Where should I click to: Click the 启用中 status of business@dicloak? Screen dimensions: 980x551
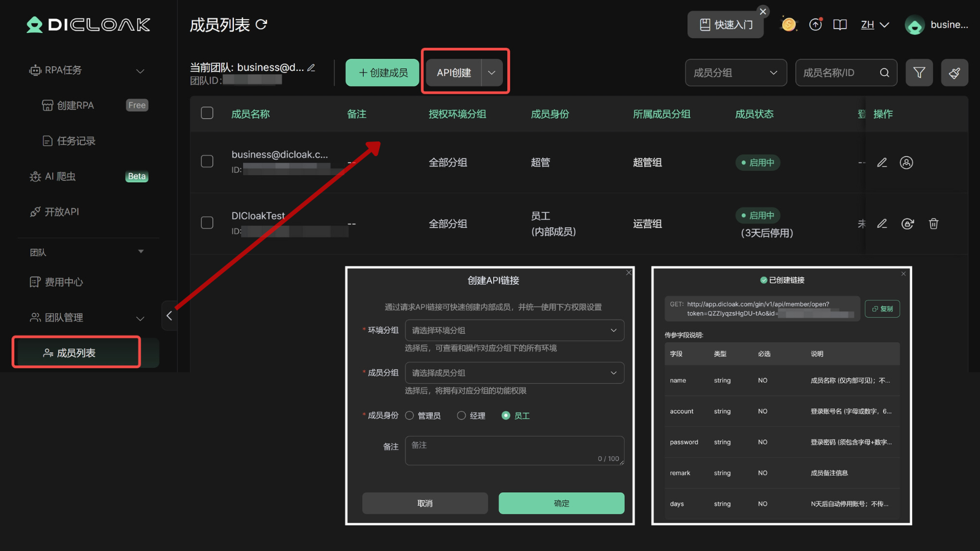pyautogui.click(x=758, y=162)
